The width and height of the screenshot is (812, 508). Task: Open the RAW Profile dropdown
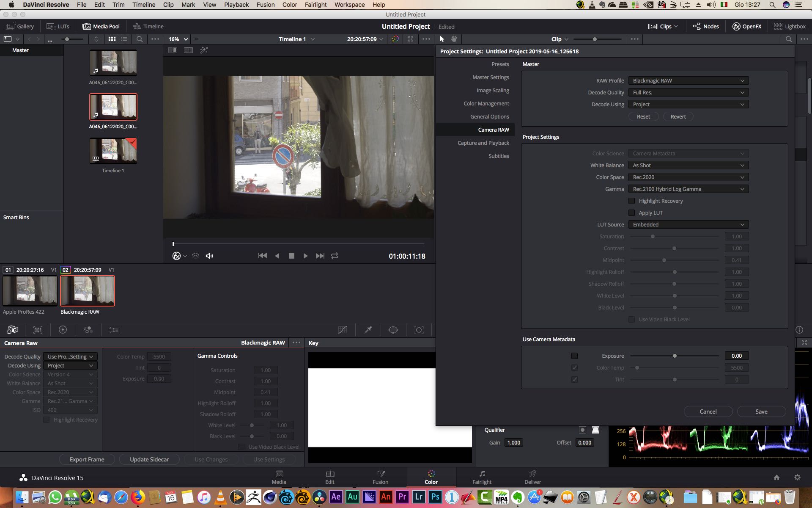pyautogui.click(x=689, y=80)
